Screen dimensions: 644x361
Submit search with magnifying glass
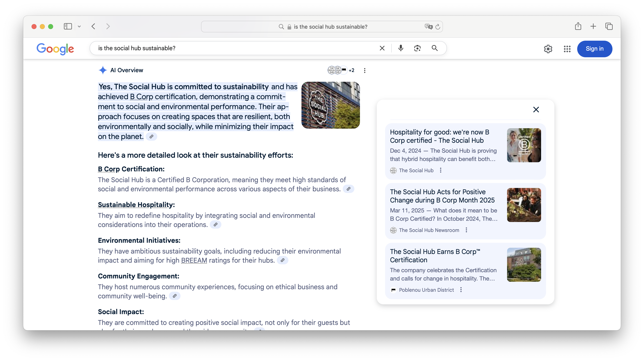(435, 48)
